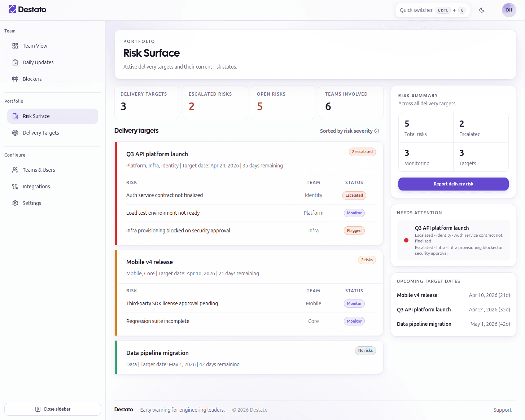Viewport: 525px width, 420px height.
Task: Click info icon beside Sorted by risk severity
Action: (x=377, y=131)
